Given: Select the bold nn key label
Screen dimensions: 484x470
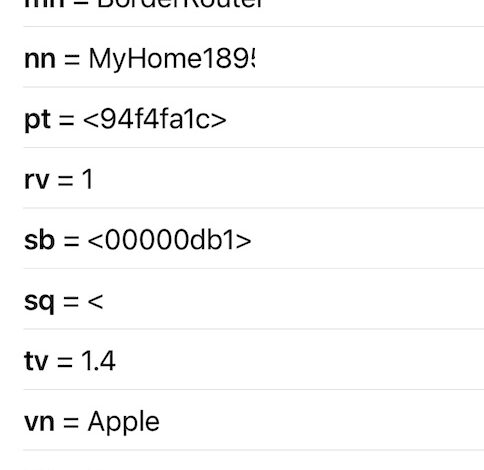Looking at the screenshot, I should [40, 60].
